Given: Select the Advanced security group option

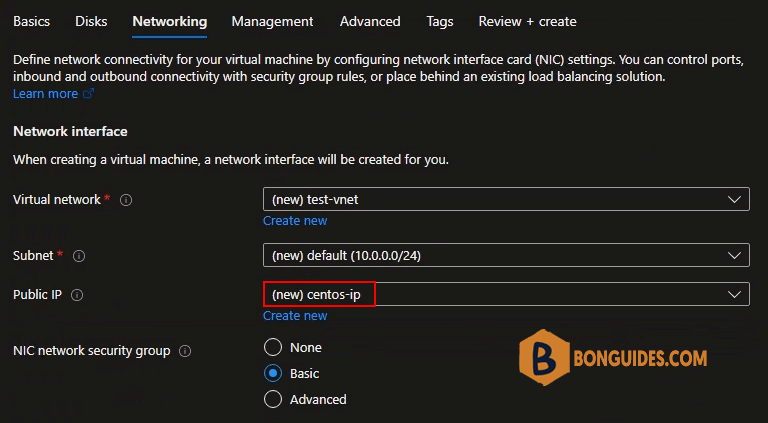Looking at the screenshot, I should pos(273,400).
